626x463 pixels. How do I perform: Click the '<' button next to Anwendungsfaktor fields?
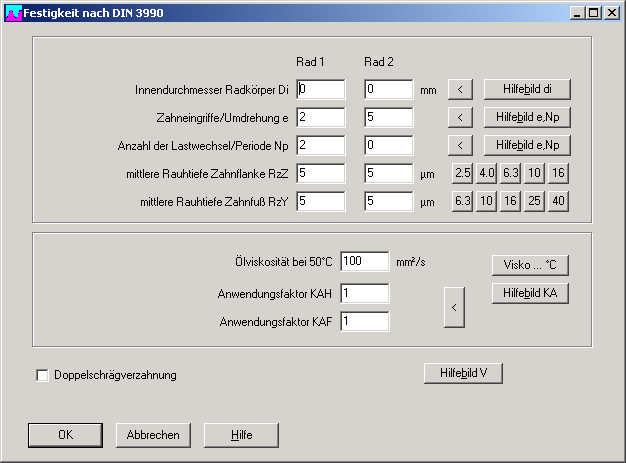click(x=454, y=308)
